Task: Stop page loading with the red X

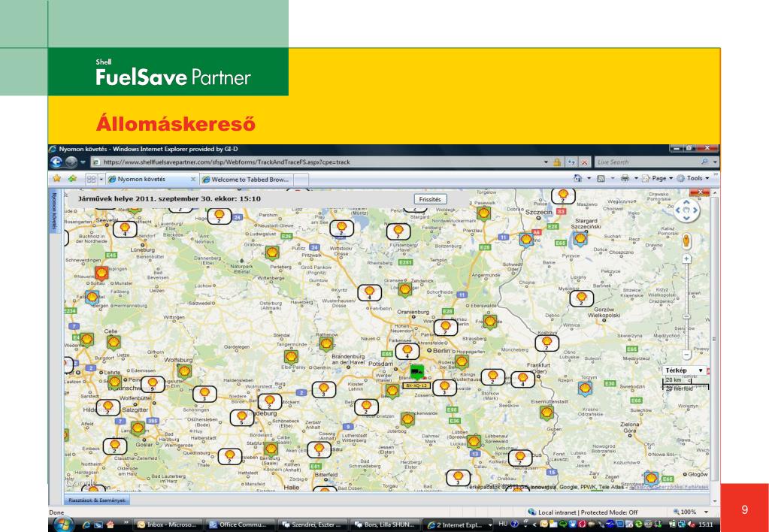Action: pos(585,162)
